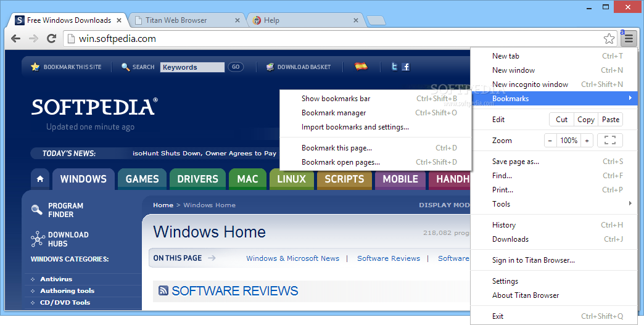
Task: Open Downloads from the menu
Action: tap(554, 239)
